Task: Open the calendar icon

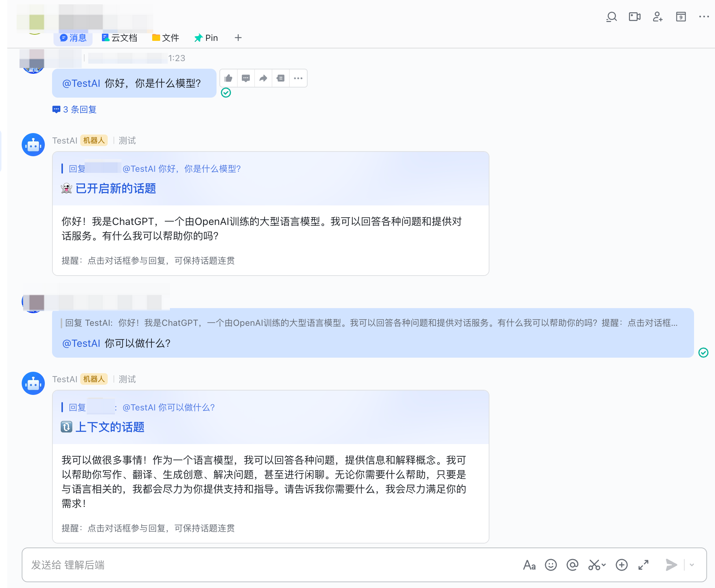Action: click(x=681, y=17)
